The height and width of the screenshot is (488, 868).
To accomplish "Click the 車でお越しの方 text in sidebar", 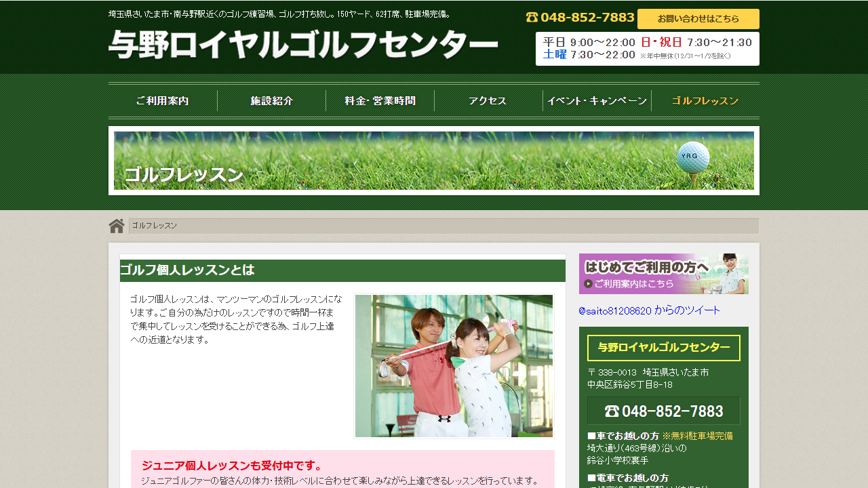I will (623, 436).
